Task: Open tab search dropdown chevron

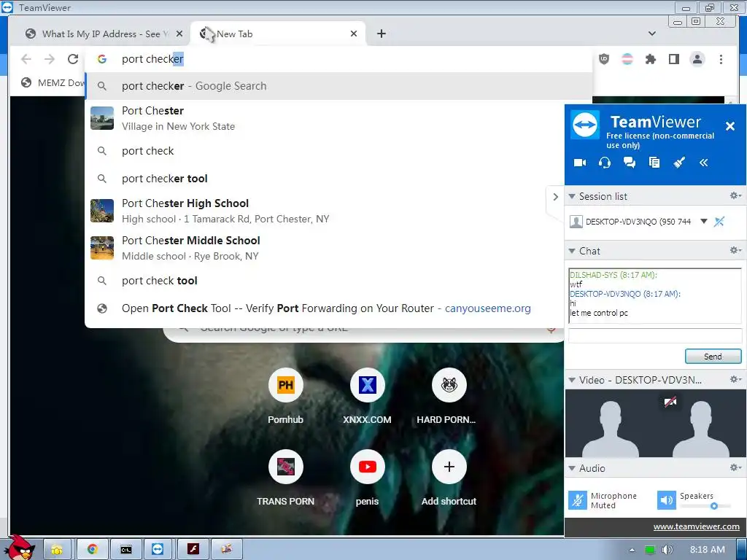Action: [652, 34]
